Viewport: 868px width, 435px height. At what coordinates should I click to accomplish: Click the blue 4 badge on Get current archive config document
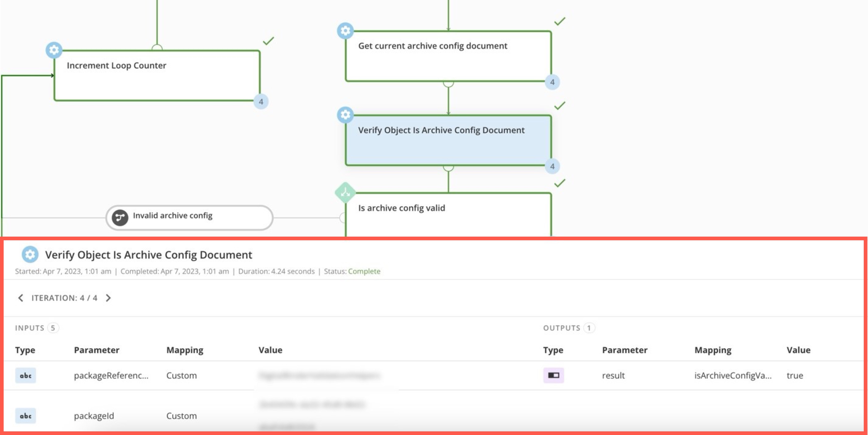552,81
